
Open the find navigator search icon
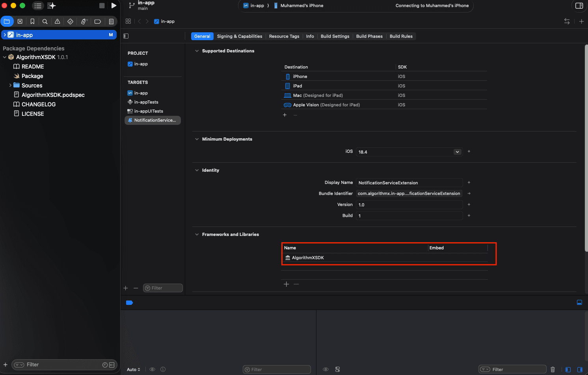coord(45,21)
